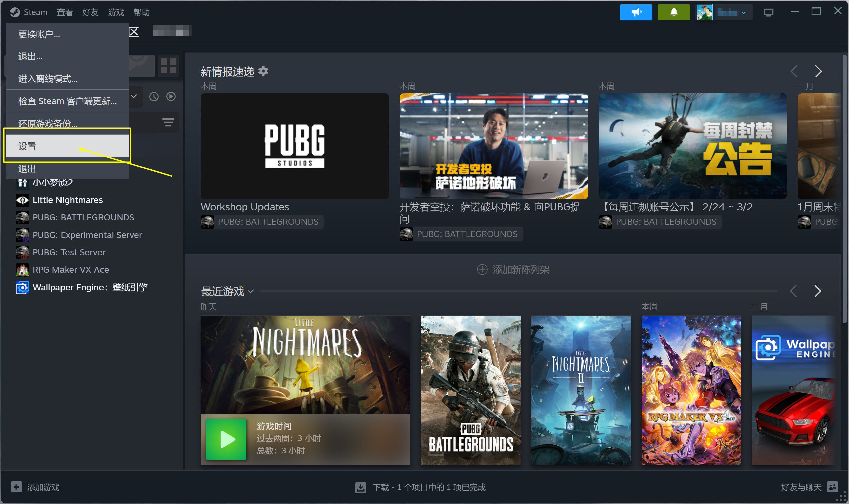Show next recent games arrow
This screenshot has height=504, width=849.
click(x=818, y=291)
